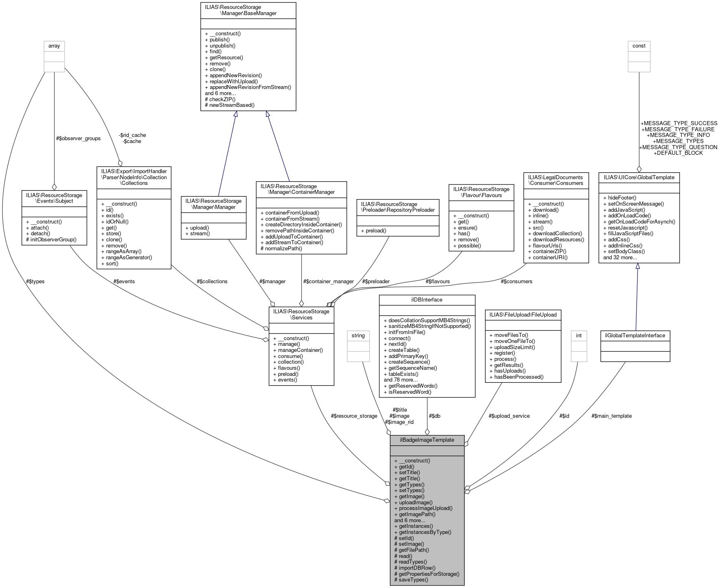The height and width of the screenshot is (588, 720).
Task: Select the string type node
Action: 358,346
